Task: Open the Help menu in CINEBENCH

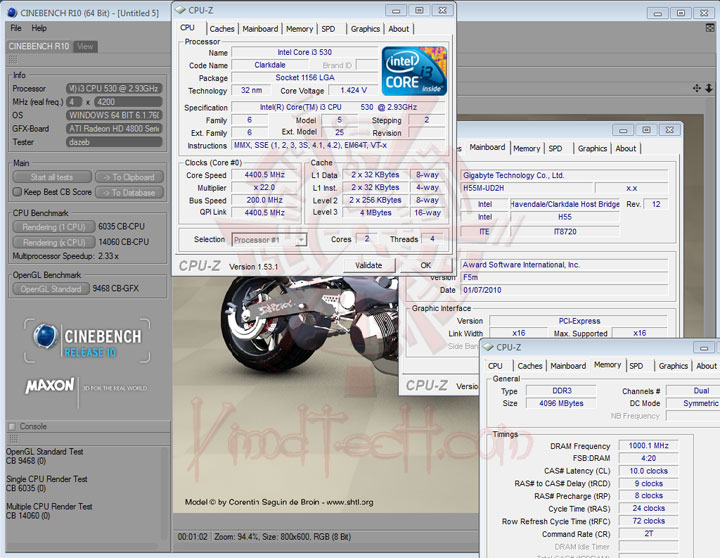Action: click(x=38, y=28)
